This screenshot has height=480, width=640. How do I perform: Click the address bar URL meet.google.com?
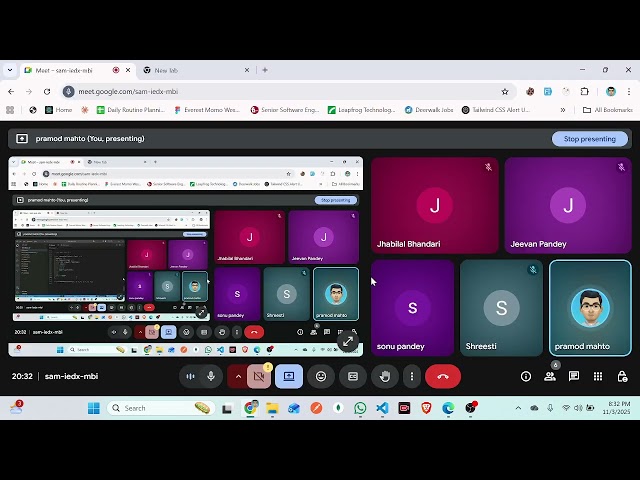(128, 91)
